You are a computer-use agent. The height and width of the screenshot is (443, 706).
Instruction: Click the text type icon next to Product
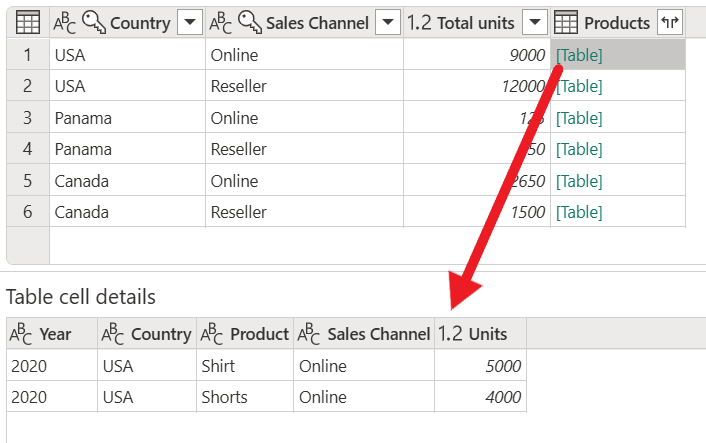pyautogui.click(x=212, y=334)
